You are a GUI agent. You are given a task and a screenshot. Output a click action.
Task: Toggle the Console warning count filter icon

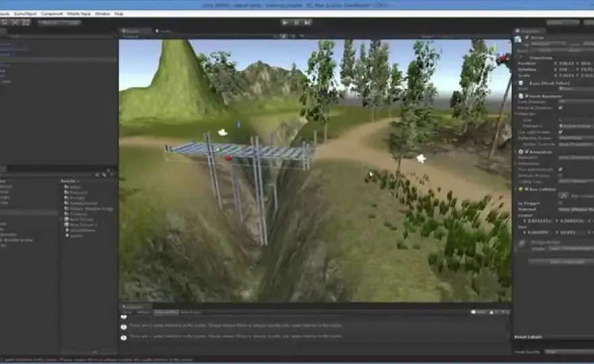point(493,312)
